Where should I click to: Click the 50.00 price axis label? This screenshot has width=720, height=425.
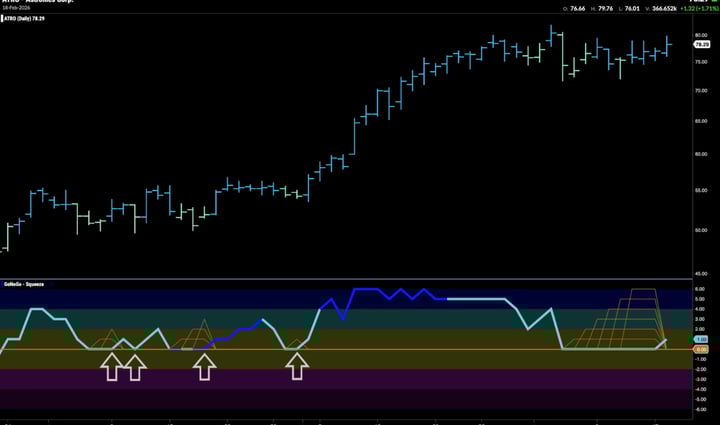point(701,230)
